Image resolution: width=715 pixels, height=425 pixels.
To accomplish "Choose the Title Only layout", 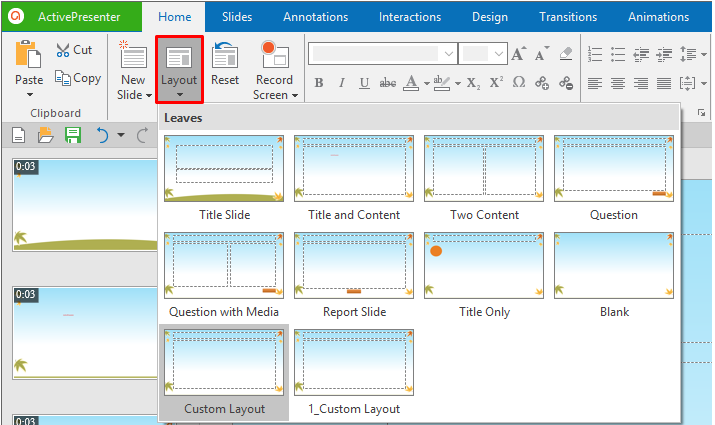I will [x=484, y=275].
